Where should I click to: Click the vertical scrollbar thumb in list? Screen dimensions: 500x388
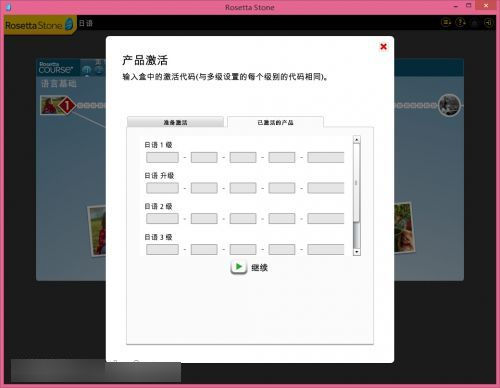point(357,183)
